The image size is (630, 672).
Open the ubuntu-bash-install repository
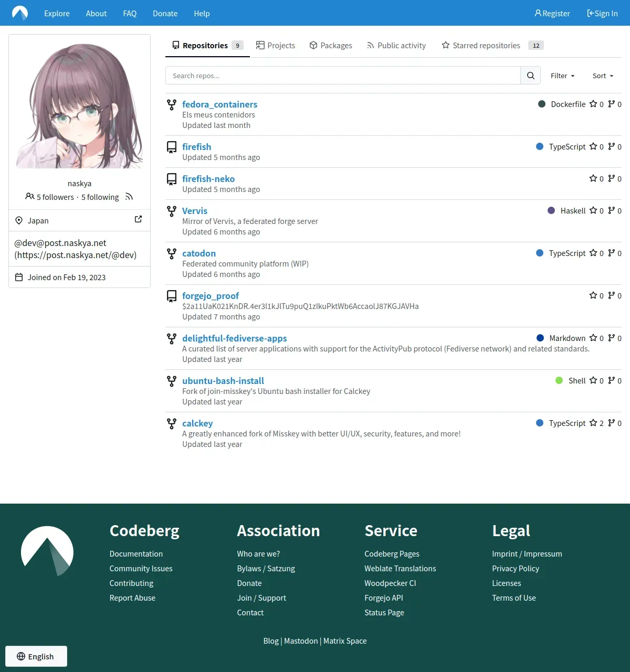coord(223,380)
